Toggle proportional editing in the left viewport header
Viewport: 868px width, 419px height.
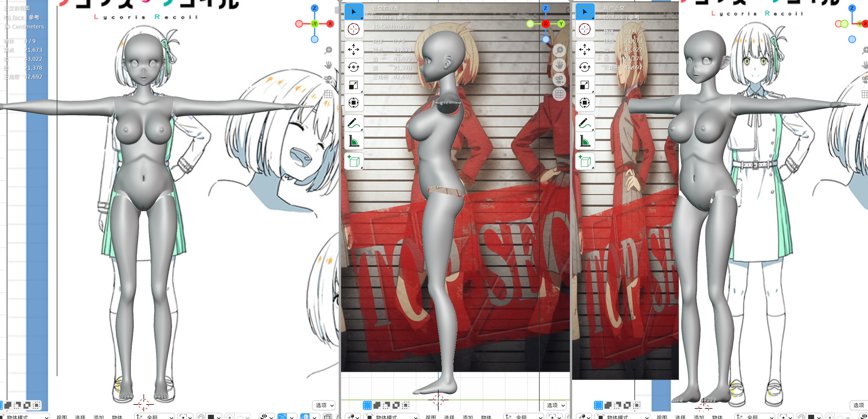(229, 417)
